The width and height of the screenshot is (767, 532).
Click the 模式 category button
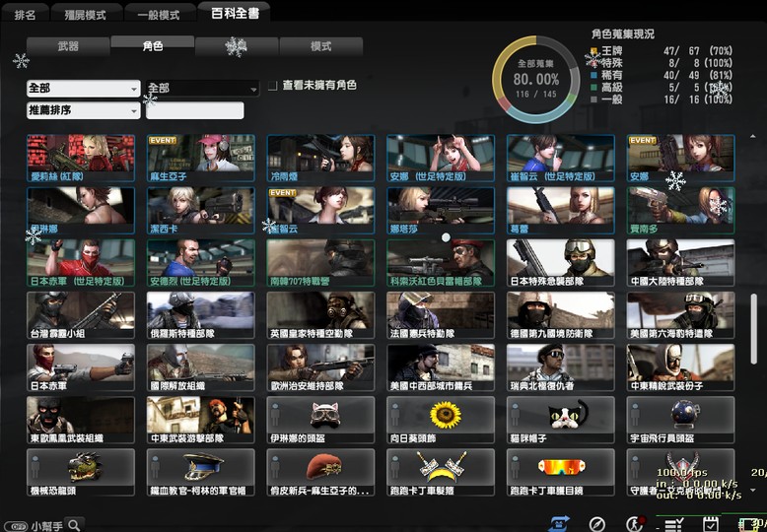tap(320, 46)
